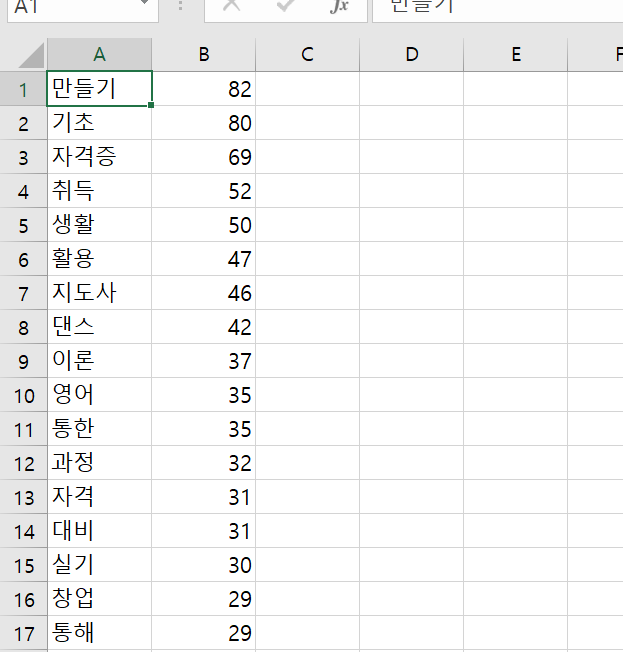The height and width of the screenshot is (652, 623).
Task: Click cell with value 50
Action: [203, 225]
